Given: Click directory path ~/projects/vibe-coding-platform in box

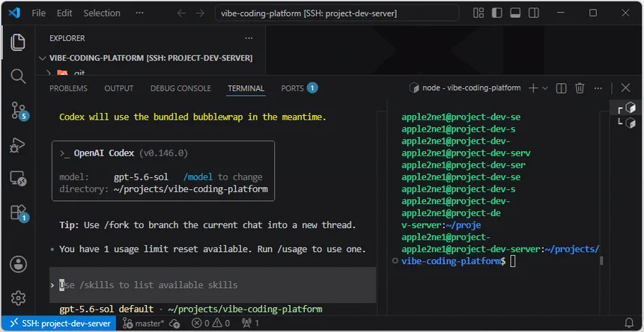Looking at the screenshot, I should click(x=190, y=189).
